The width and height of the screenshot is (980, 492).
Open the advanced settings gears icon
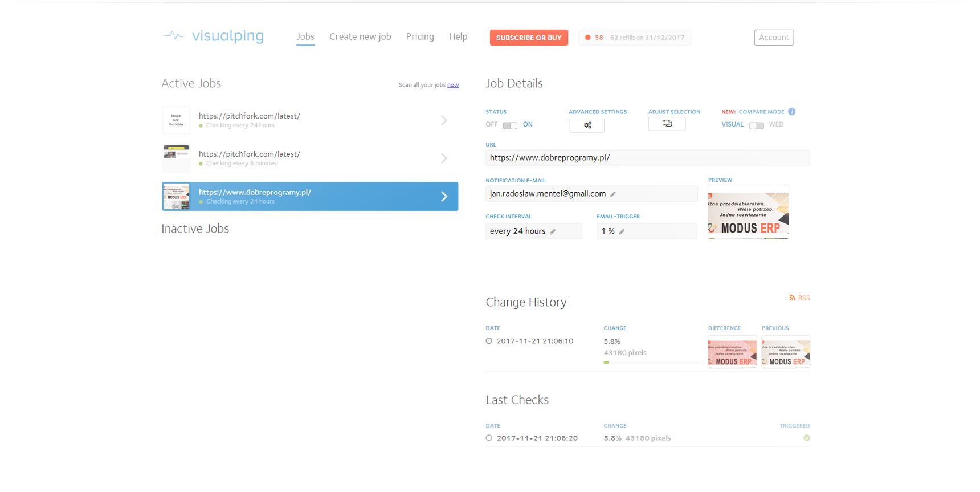tap(587, 125)
